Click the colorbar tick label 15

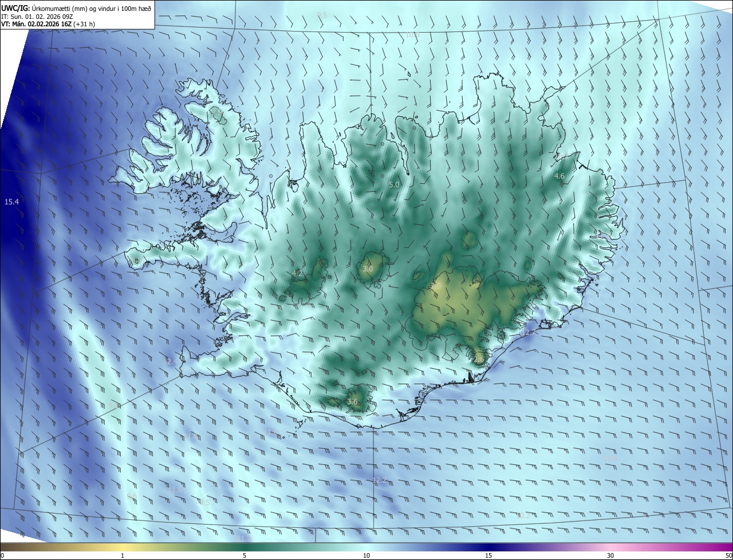(488, 555)
